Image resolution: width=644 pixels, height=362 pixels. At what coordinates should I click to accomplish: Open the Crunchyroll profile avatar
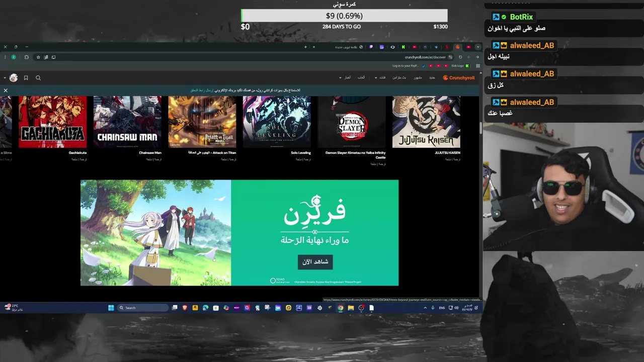[14, 77]
